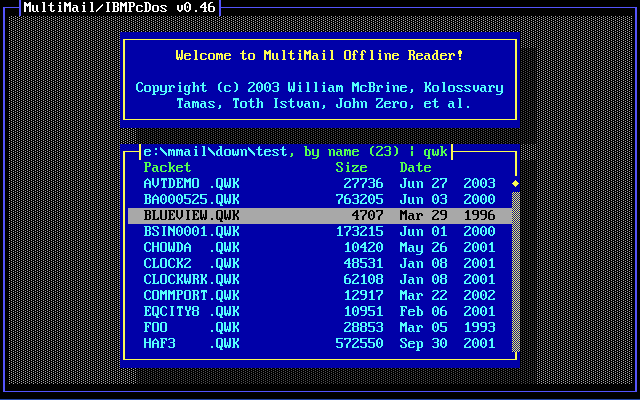Click the Date column header
This screenshot has height=400, width=640.
point(415,168)
